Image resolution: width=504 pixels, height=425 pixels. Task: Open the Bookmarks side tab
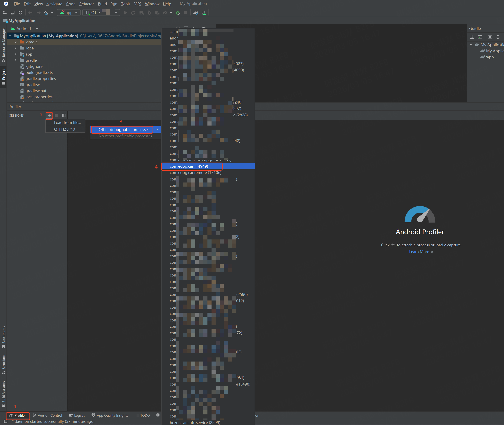click(x=4, y=337)
